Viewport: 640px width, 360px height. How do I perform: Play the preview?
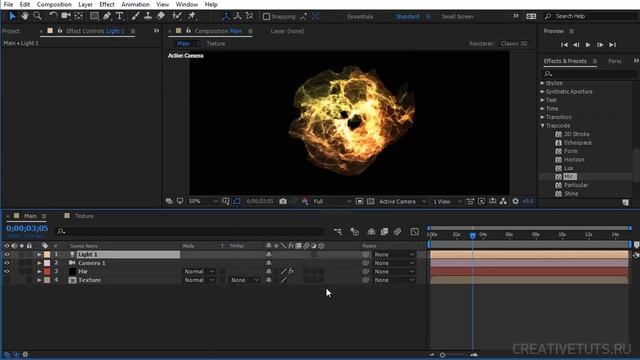[x=588, y=45]
